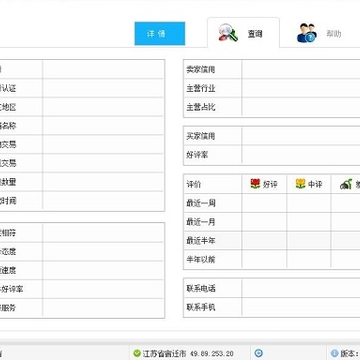Click the red flower 好评 icon
Screen dimensions: 360x360
tap(255, 184)
